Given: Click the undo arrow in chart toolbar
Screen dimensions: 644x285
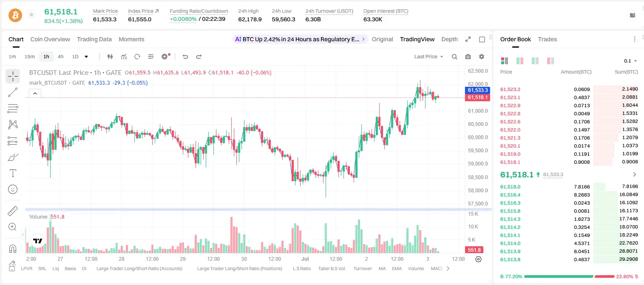Looking at the screenshot, I should pyautogui.click(x=185, y=57).
